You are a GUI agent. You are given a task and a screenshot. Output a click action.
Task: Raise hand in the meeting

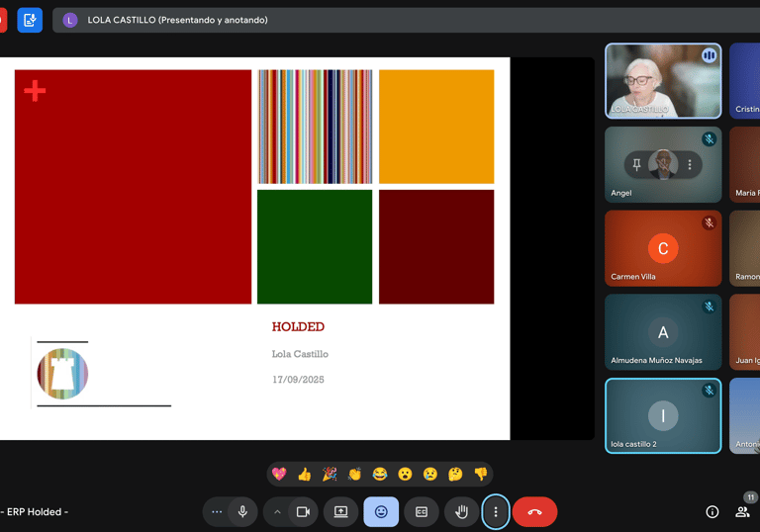click(x=461, y=511)
